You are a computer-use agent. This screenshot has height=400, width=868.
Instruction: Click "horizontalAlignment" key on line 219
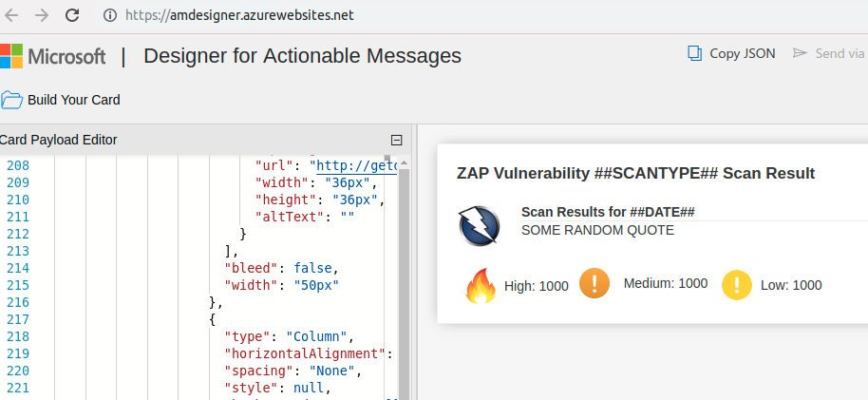tap(304, 353)
